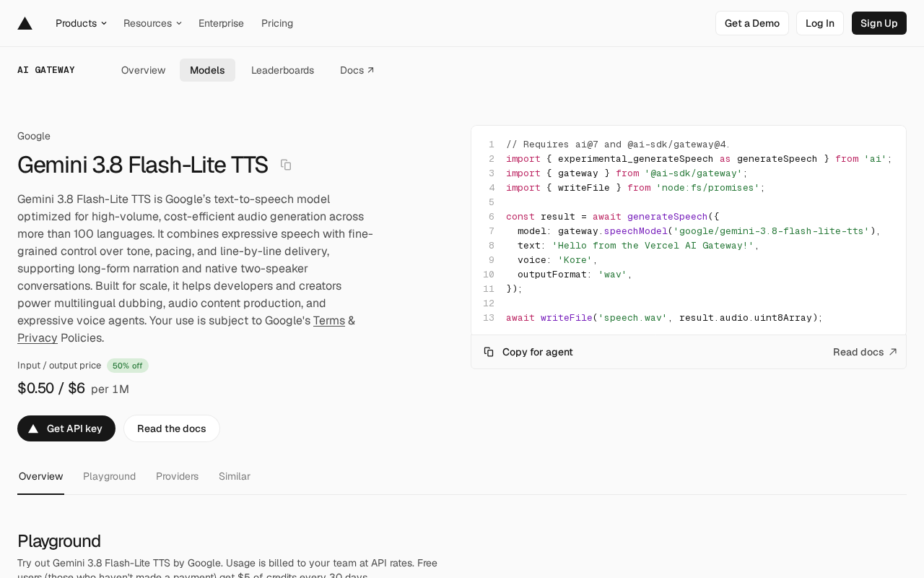This screenshot has height=578, width=924.
Task: Copy the model name using the copy icon
Action: pos(286,165)
